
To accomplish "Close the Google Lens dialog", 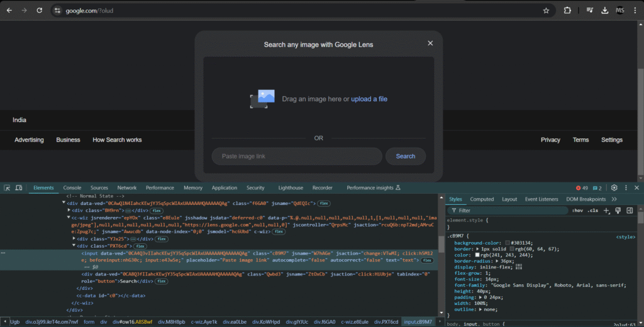I will (x=430, y=43).
